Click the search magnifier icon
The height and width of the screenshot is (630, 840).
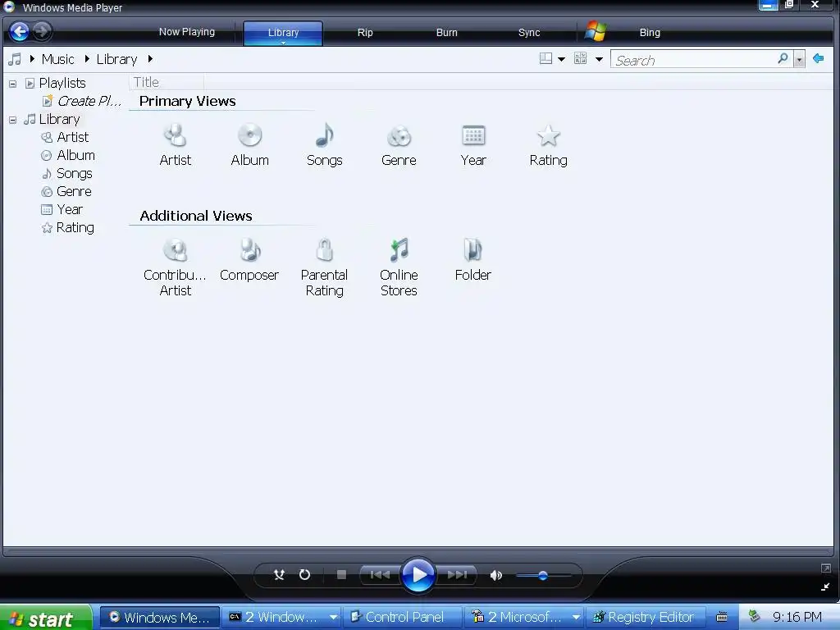click(783, 58)
